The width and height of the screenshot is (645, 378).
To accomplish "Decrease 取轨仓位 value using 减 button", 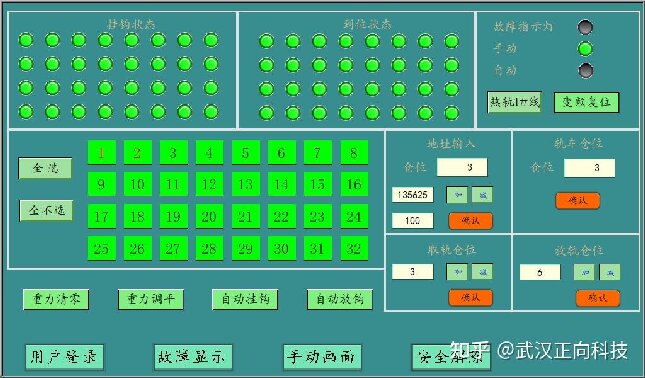I will pos(482,271).
